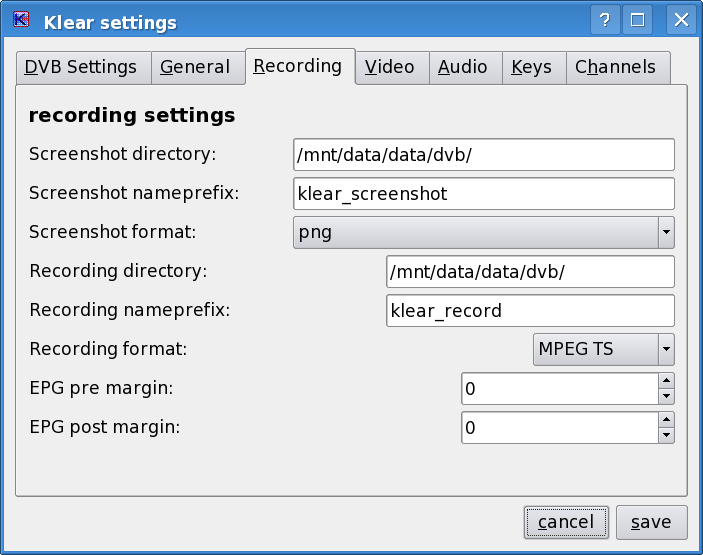Image resolution: width=703 pixels, height=555 pixels.
Task: Click the question mark help button
Action: click(604, 20)
